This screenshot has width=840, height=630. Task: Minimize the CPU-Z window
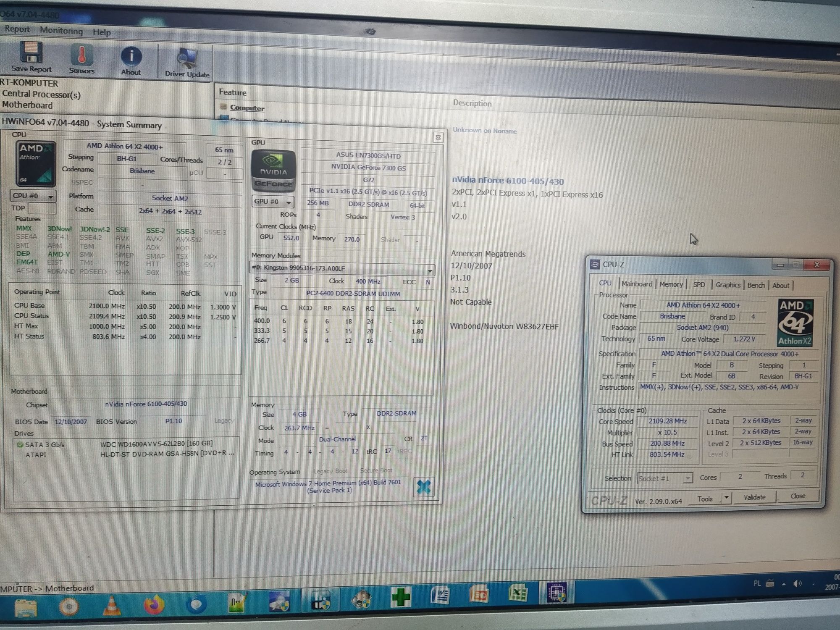[x=780, y=265]
